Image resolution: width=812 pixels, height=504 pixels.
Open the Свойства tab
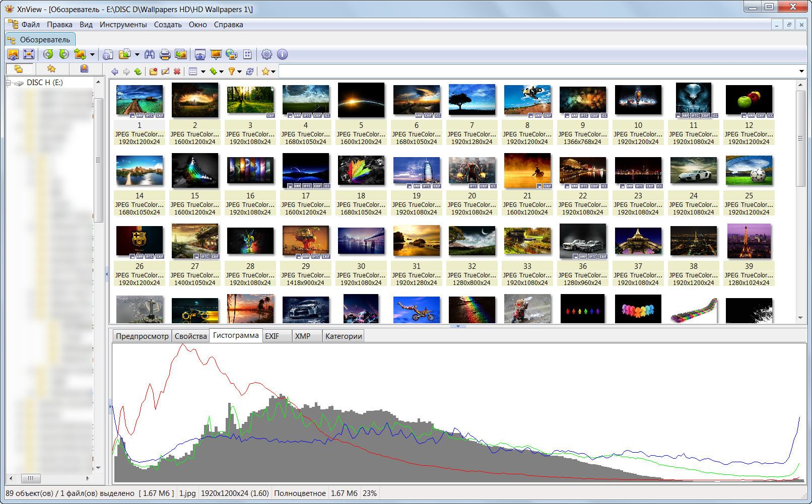coord(190,336)
